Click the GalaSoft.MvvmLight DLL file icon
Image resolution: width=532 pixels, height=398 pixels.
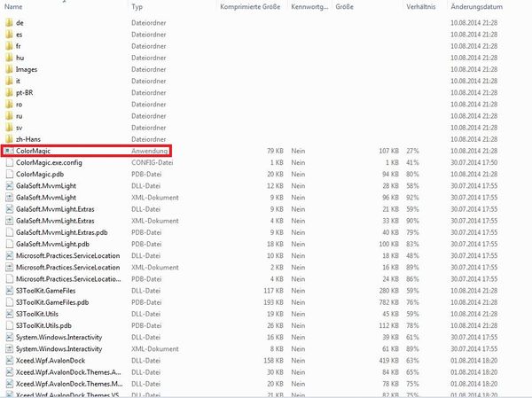[x=10, y=185]
